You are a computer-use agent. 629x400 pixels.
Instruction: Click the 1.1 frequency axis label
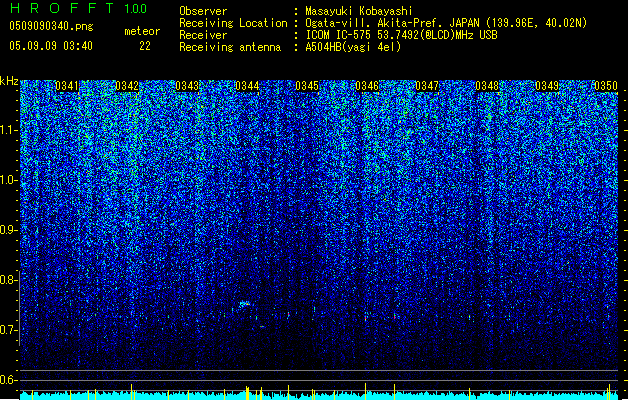pos(8,130)
